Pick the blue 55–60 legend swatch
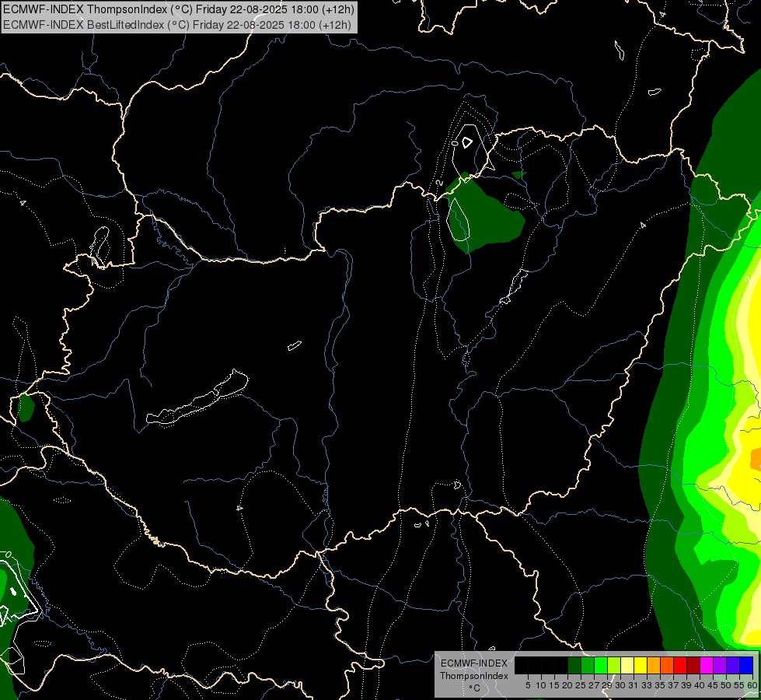The width and height of the screenshot is (761, 700). (746, 665)
